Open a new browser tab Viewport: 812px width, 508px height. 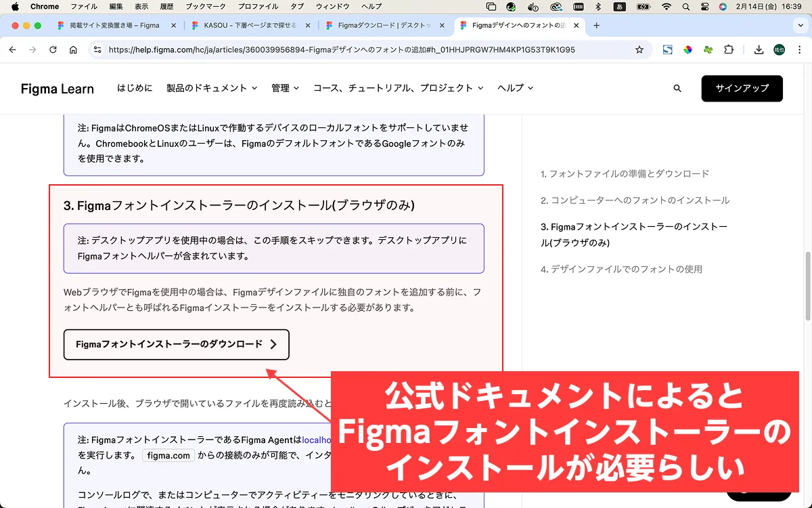coord(596,26)
